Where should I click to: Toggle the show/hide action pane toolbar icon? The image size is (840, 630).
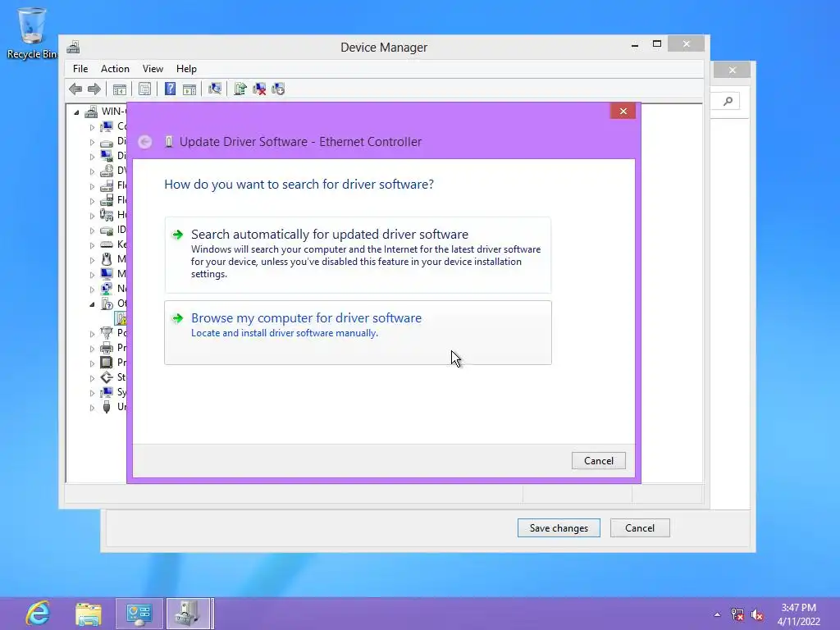pyautogui.click(x=189, y=89)
